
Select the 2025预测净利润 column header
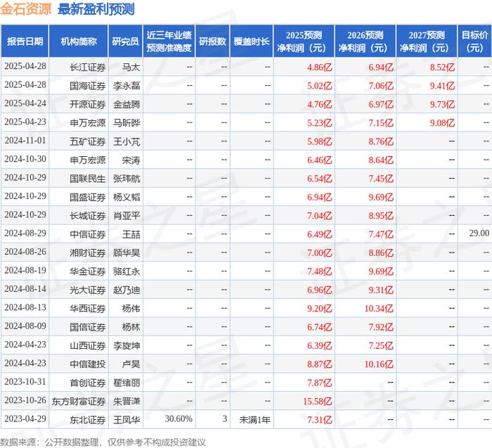coord(304,41)
